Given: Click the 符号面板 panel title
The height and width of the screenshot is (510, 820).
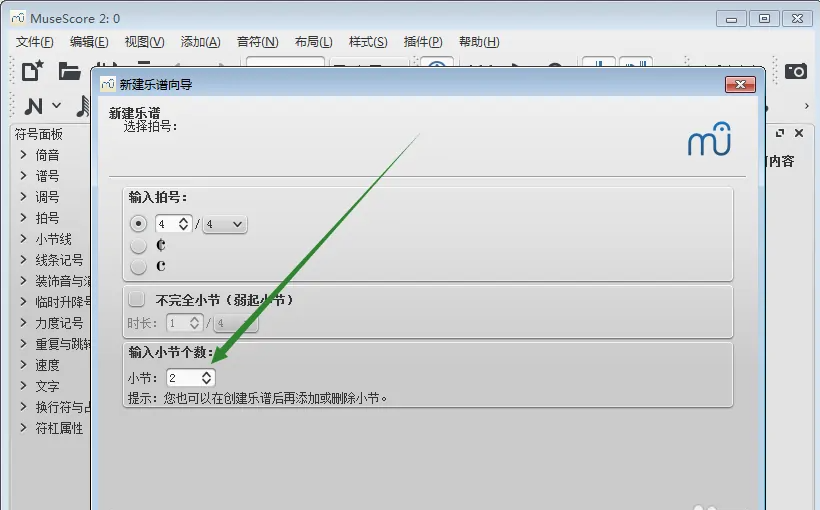Looking at the screenshot, I should (39, 134).
